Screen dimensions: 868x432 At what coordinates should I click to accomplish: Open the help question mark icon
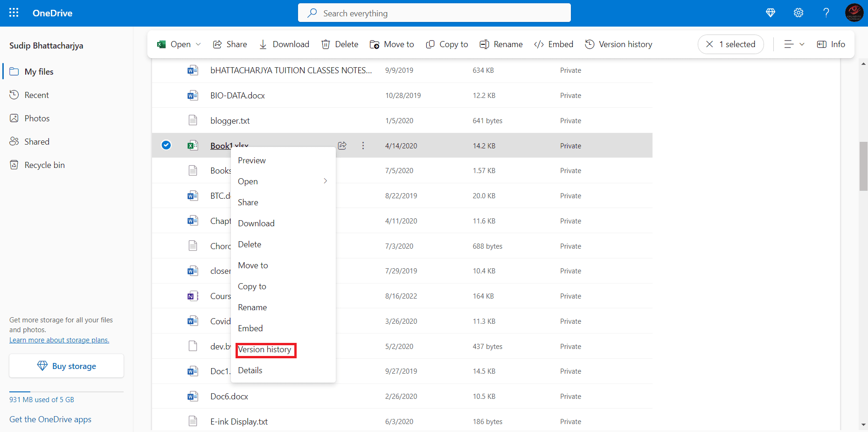point(826,13)
